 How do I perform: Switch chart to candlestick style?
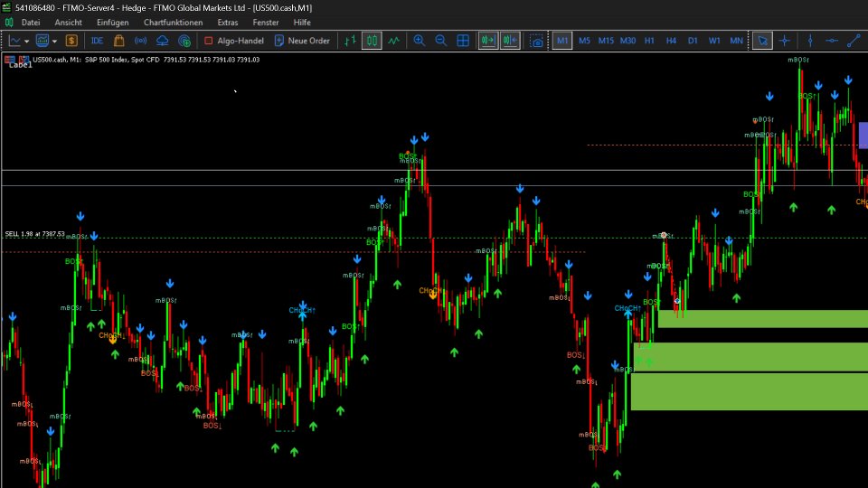coord(372,41)
